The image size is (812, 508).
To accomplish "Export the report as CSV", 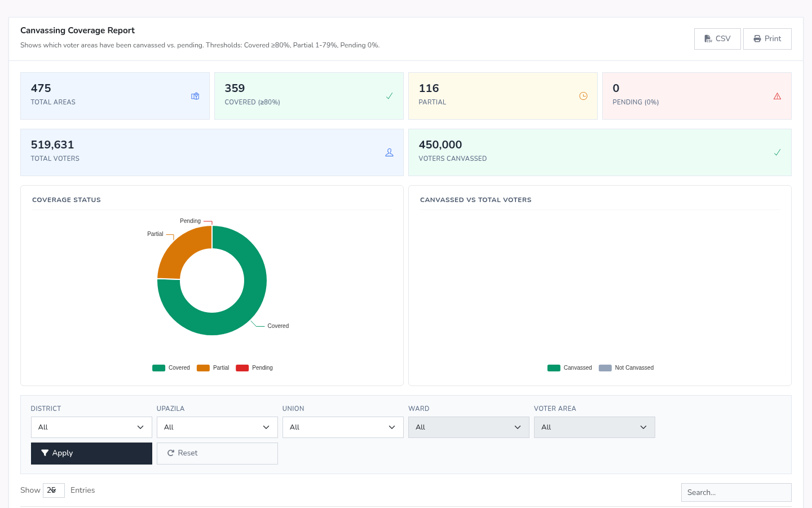I will [x=717, y=39].
